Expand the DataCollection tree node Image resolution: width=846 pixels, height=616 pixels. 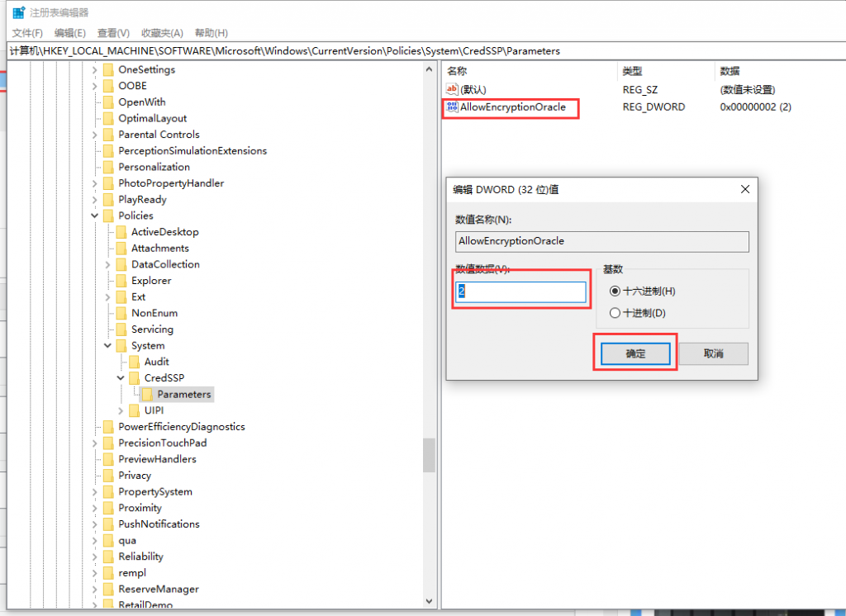108,265
